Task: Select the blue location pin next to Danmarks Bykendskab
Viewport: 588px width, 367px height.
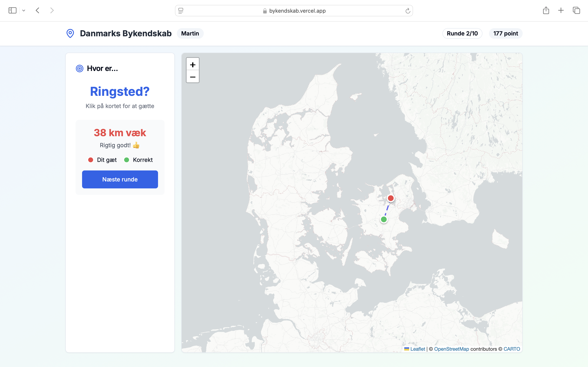Action: pos(70,33)
